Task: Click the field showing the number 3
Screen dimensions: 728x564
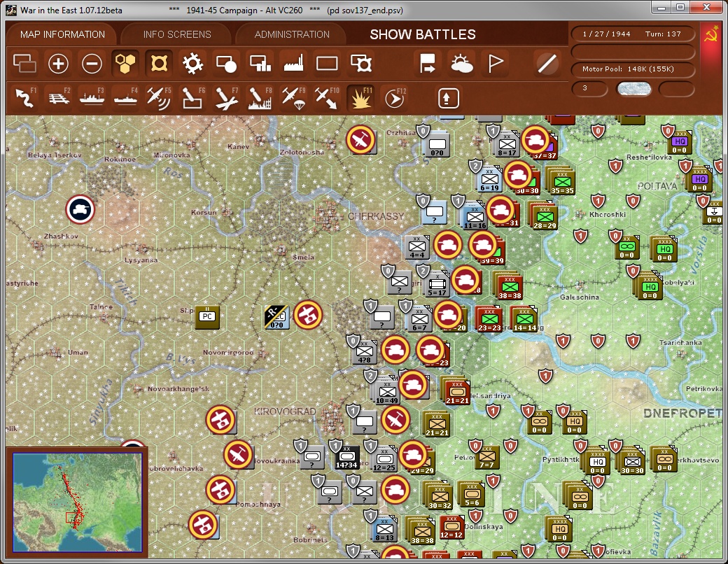Action: point(589,88)
